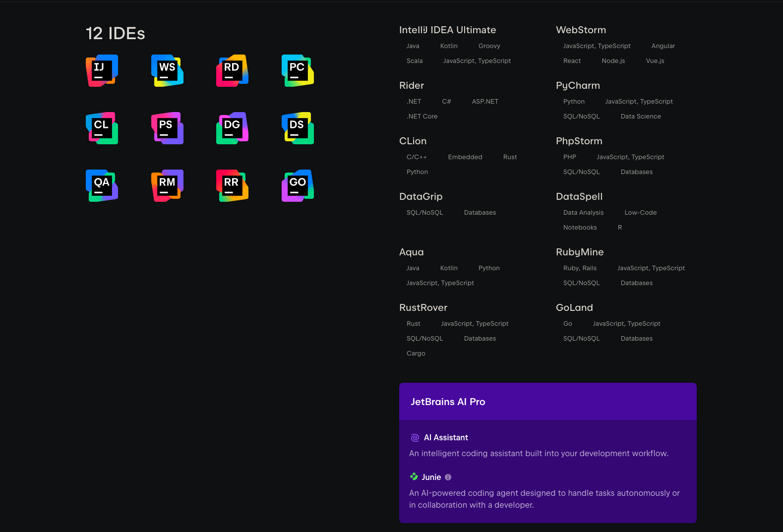This screenshot has height=532, width=783.
Task: Click Kotlin under Aqua
Action: pos(449,268)
